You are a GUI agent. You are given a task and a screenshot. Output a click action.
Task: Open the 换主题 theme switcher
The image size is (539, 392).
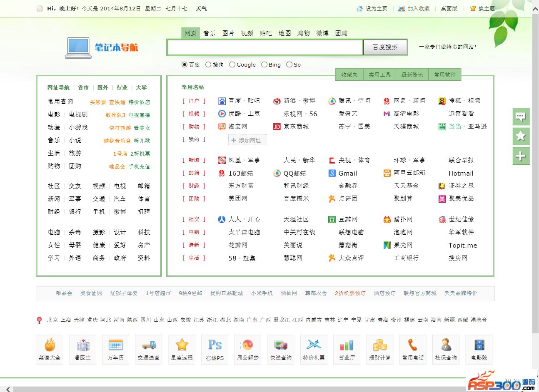coord(482,8)
